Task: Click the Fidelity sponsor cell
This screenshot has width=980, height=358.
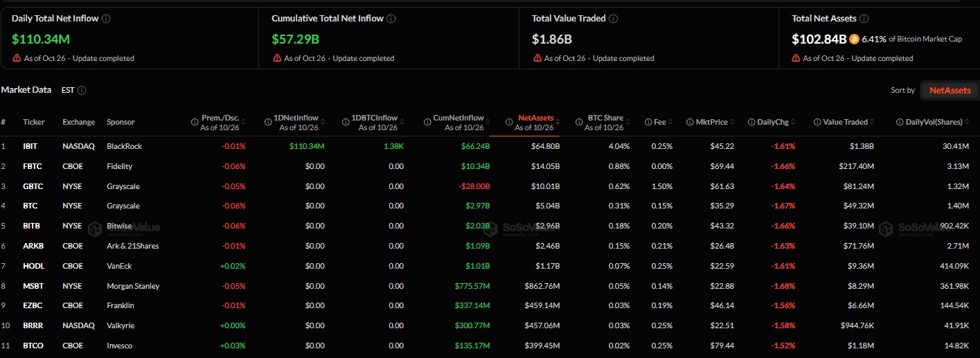Action: coord(119,166)
